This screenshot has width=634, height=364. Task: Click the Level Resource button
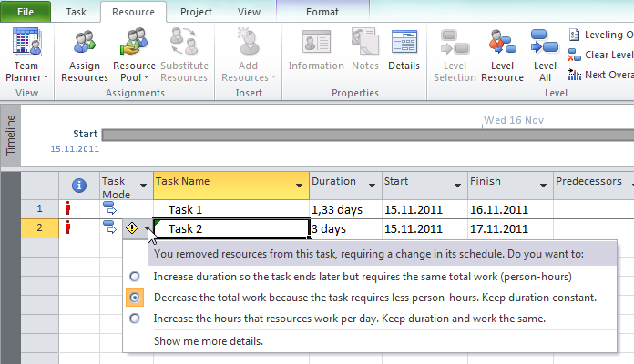click(x=502, y=54)
